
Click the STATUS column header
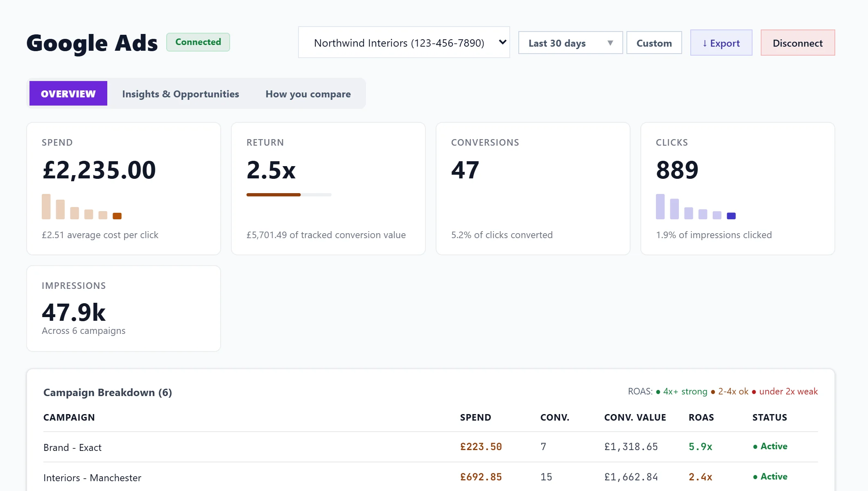coord(770,418)
